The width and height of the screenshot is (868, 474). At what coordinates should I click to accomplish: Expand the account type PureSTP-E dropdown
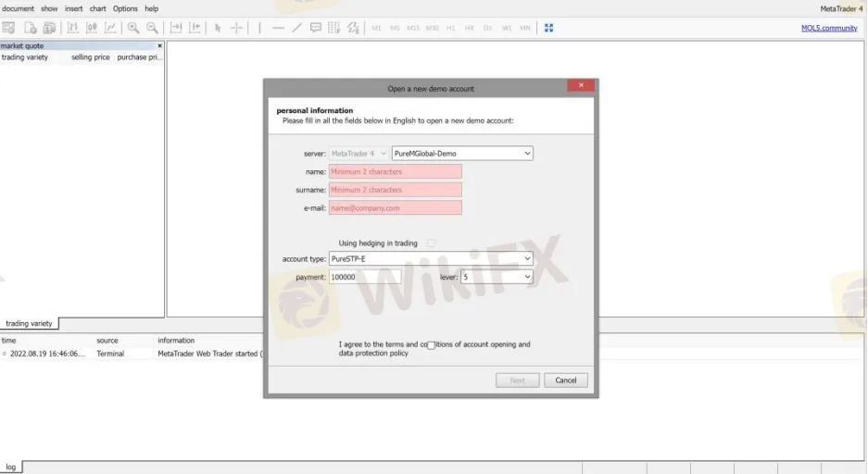431,259
